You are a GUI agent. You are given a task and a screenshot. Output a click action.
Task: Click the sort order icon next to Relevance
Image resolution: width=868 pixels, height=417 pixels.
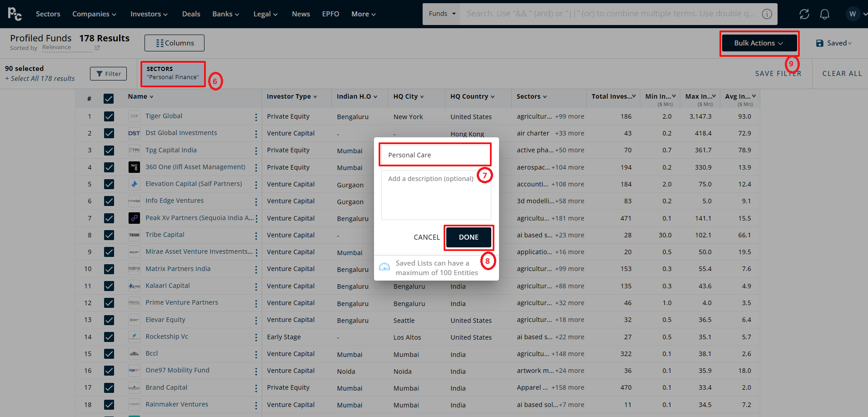(97, 48)
